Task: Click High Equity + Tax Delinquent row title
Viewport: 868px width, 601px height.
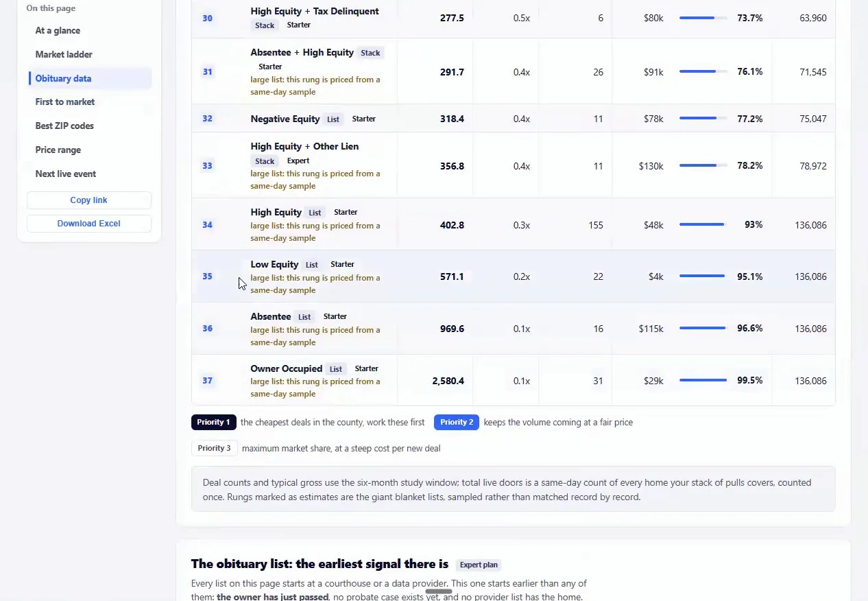Action: click(x=315, y=12)
